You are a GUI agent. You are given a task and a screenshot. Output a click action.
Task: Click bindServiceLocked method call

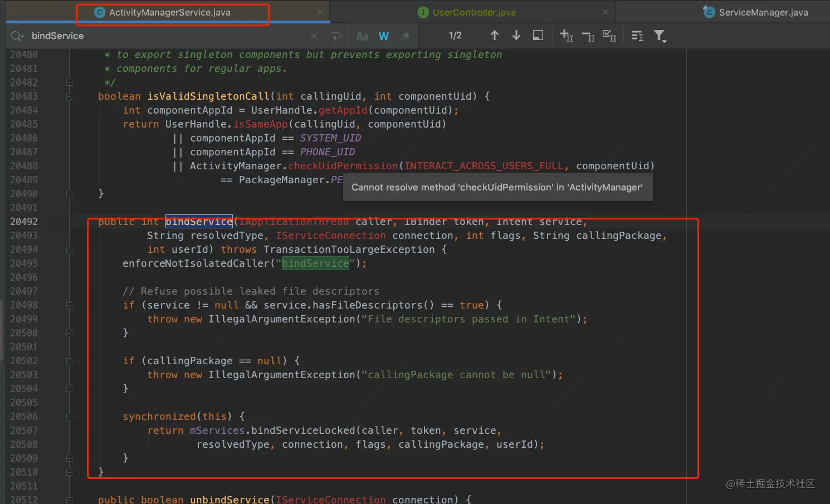click(303, 430)
